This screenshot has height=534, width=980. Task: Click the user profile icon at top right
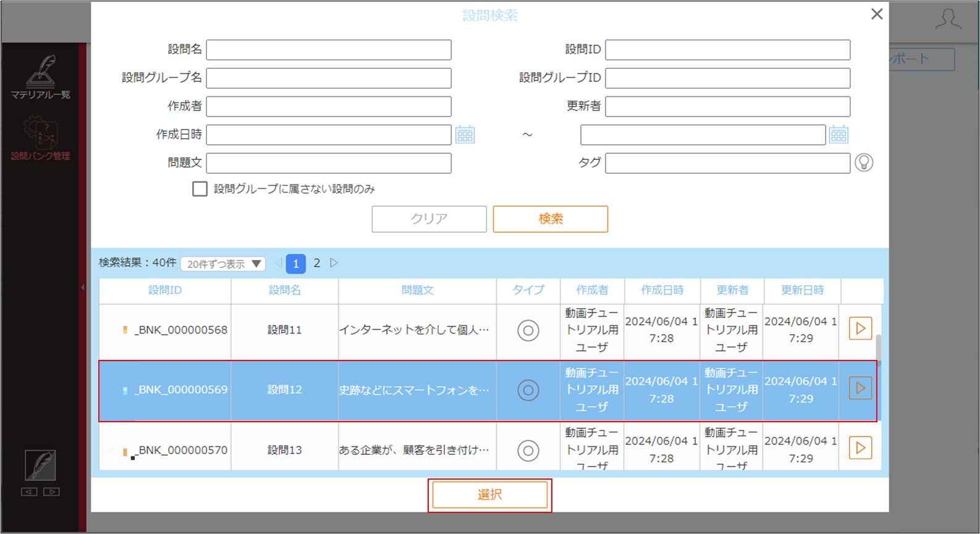click(948, 19)
